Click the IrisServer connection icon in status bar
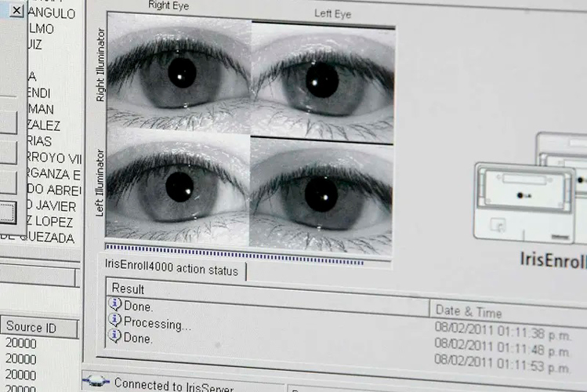The image size is (587, 392). pyautogui.click(x=96, y=381)
